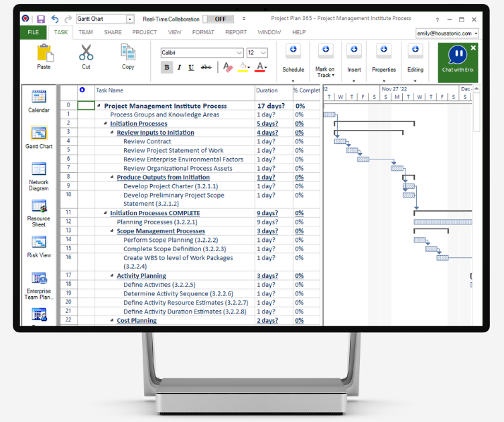Screen dimensions: 504x422
Task: Click the Save icon in quick access toolbar
Action: 41,19
